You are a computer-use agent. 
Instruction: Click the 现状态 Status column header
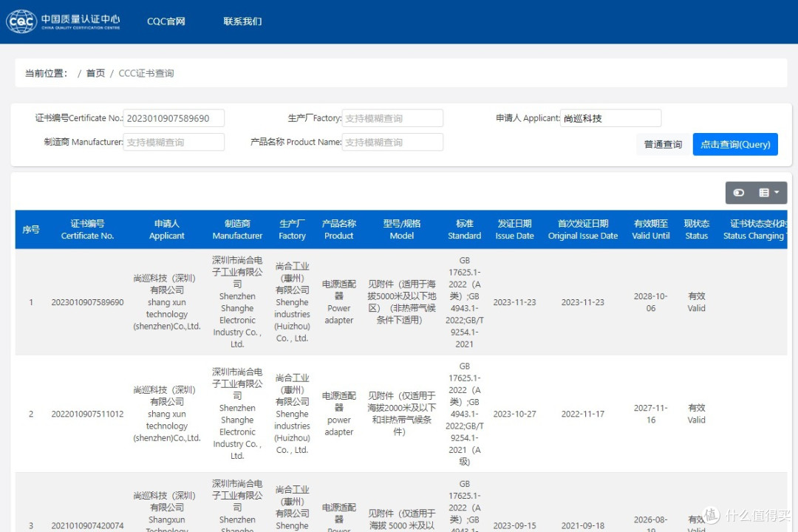point(696,230)
